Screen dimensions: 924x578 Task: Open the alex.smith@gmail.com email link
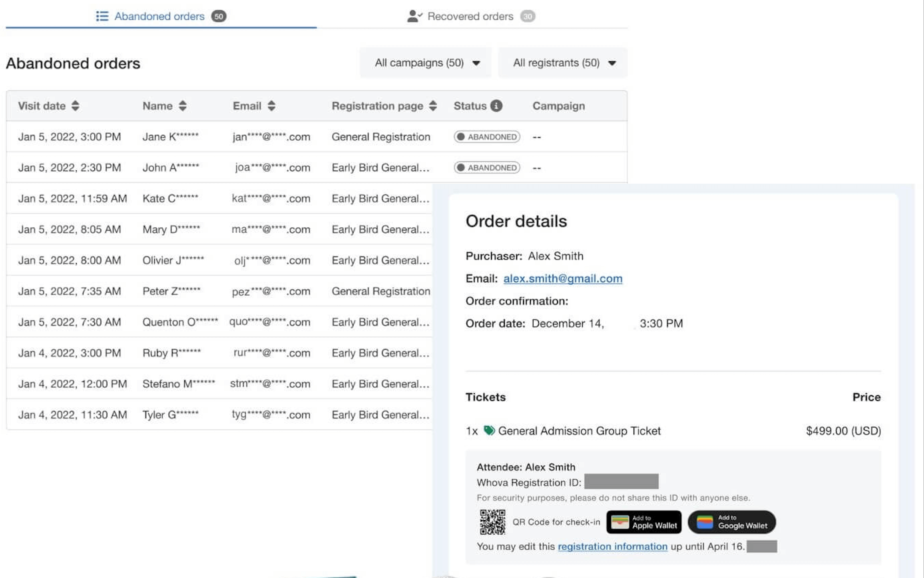(x=562, y=278)
